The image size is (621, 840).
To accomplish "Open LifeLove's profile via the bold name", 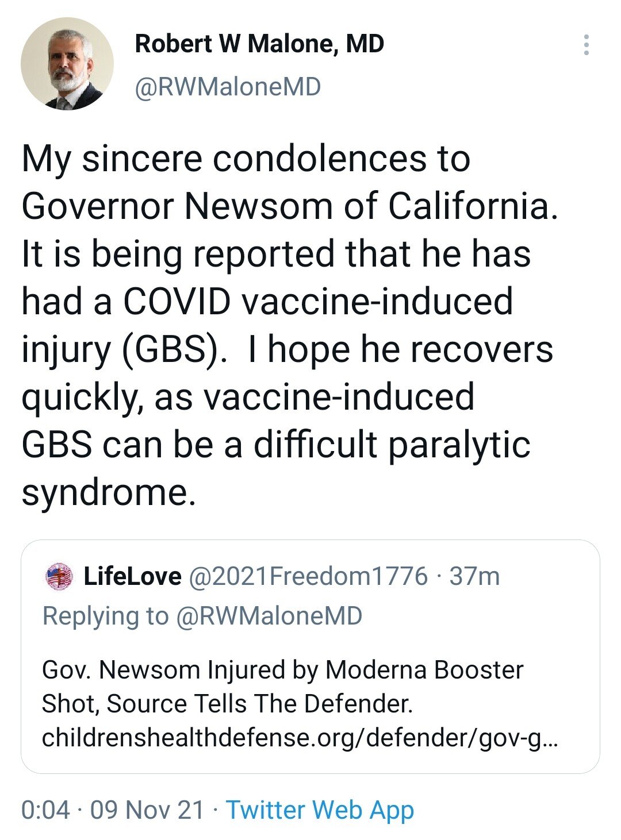I will click(132, 576).
